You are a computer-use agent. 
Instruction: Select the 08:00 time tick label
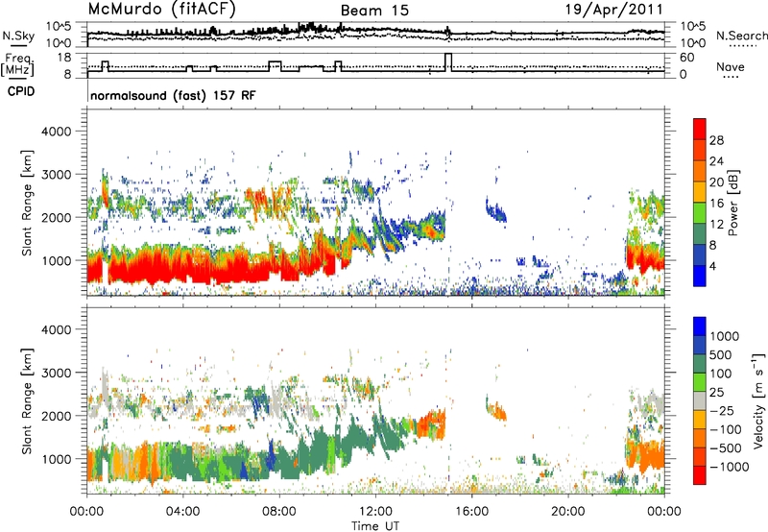[x=279, y=512]
